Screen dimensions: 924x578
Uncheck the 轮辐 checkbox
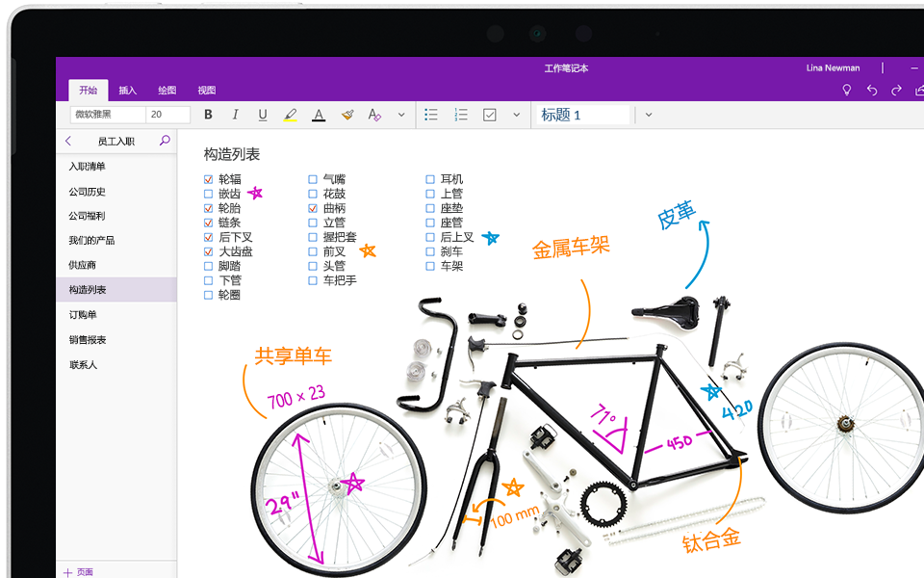pyautogui.click(x=208, y=179)
